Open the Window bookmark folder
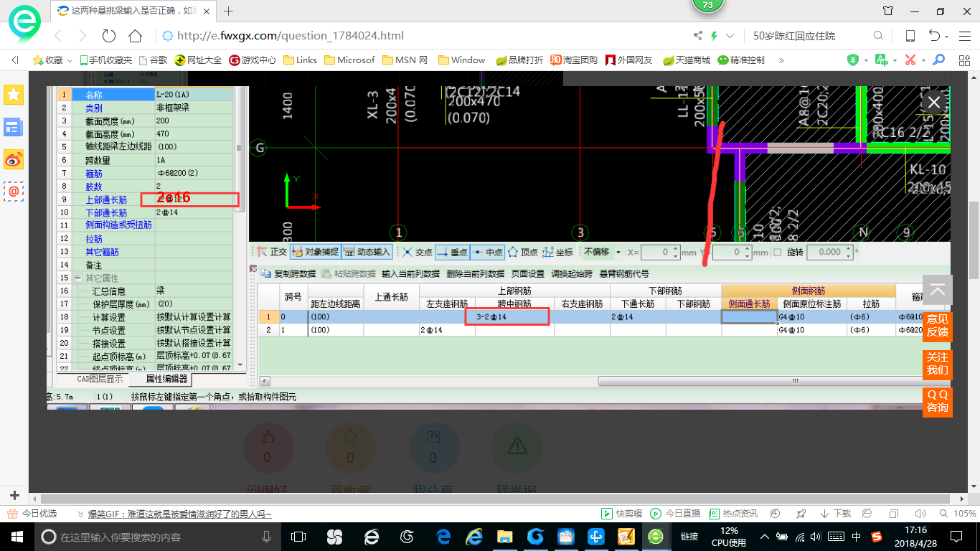 [462, 60]
